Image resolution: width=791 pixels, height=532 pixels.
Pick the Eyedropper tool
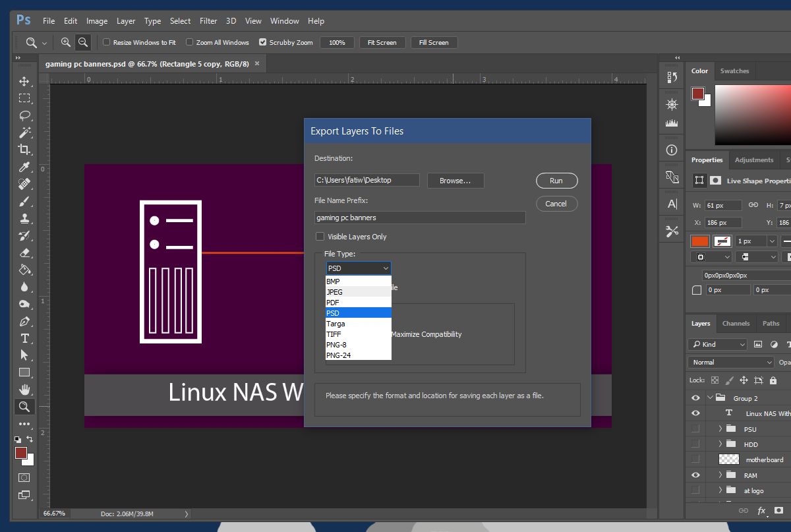tap(24, 167)
